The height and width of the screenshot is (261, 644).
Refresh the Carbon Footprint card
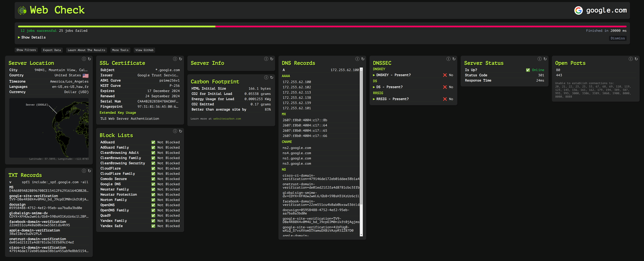[272, 77]
